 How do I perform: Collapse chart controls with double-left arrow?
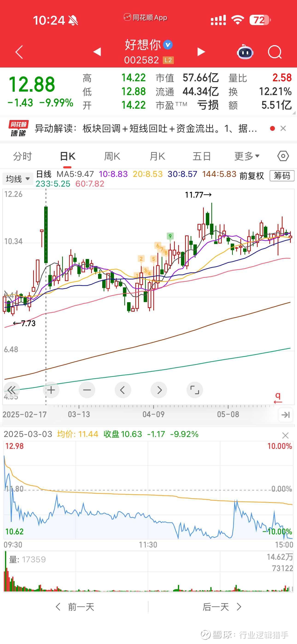pos(12,390)
